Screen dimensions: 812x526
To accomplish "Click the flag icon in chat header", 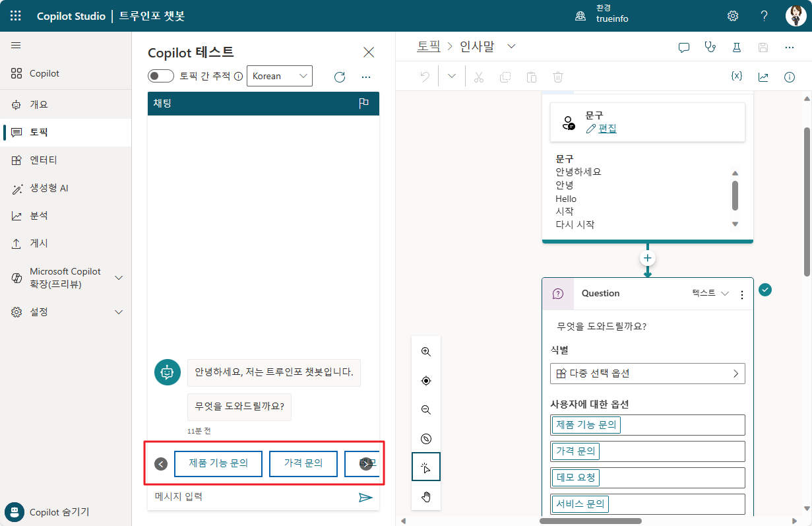I will 363,104.
